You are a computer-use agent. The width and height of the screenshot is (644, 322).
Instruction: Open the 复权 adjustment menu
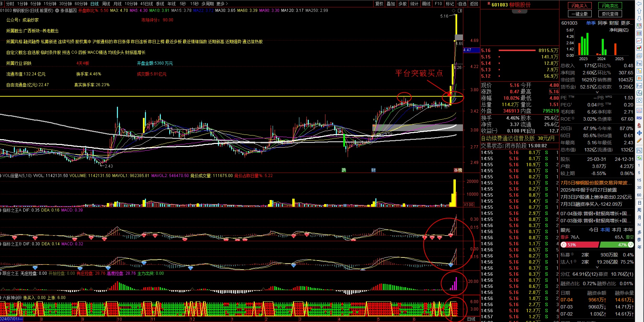[x=379, y=4]
